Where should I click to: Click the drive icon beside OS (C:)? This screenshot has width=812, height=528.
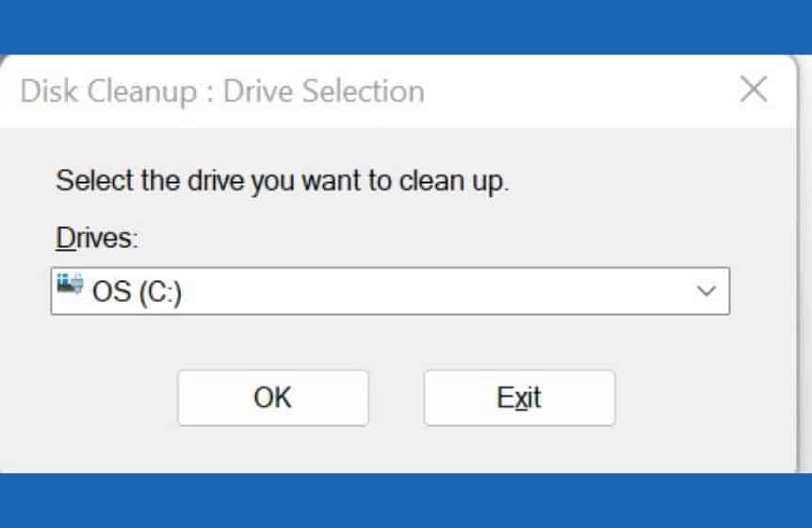click(70, 284)
